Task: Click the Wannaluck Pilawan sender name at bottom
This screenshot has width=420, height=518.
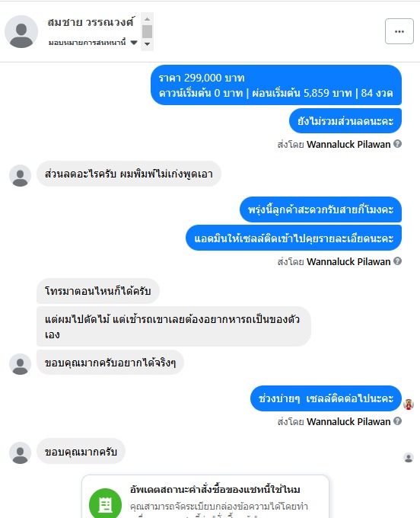Action: click(x=348, y=421)
